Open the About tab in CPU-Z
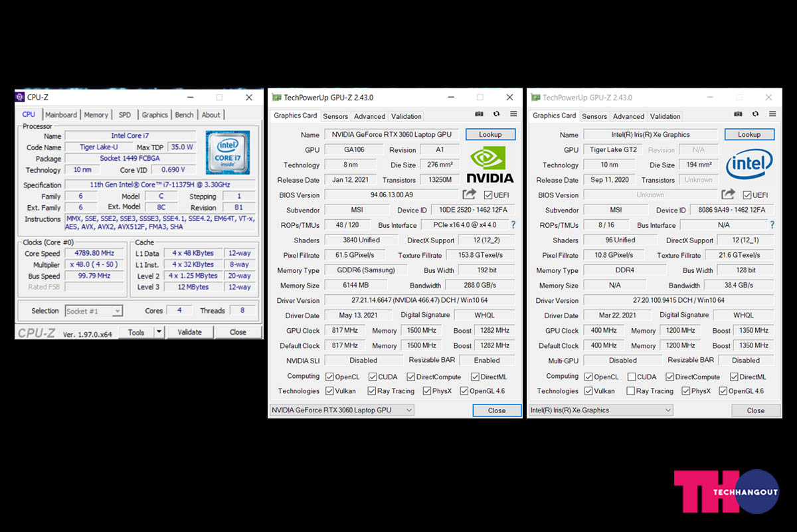The image size is (797, 532). [211, 115]
